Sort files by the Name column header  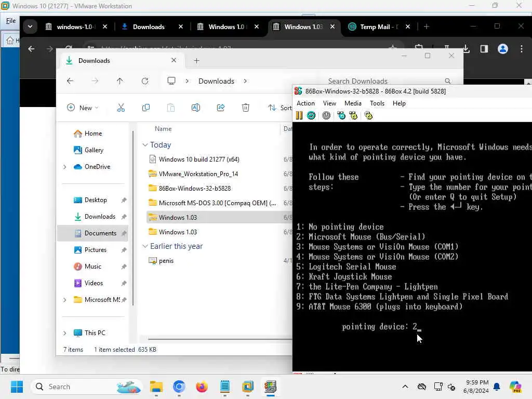coord(163,129)
